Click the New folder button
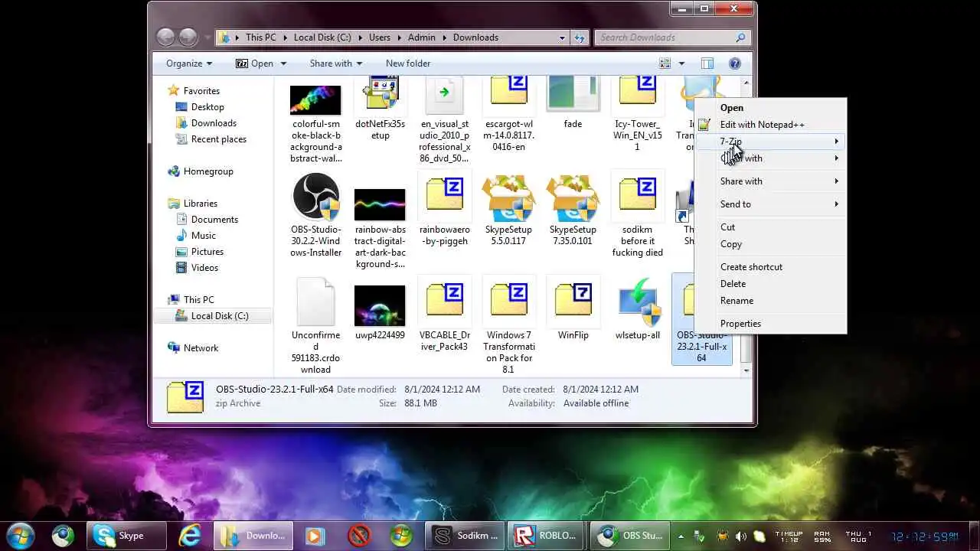980x551 pixels. coord(408,64)
